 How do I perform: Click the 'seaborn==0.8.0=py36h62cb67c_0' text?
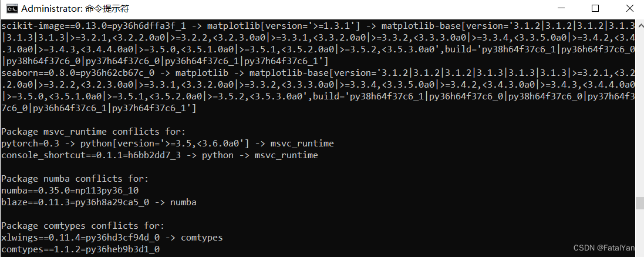point(77,73)
